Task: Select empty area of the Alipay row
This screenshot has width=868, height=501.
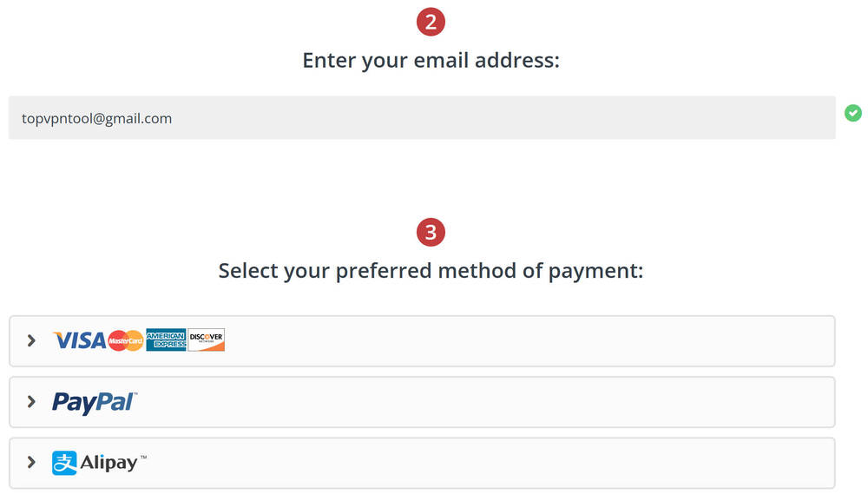Action: [521, 462]
